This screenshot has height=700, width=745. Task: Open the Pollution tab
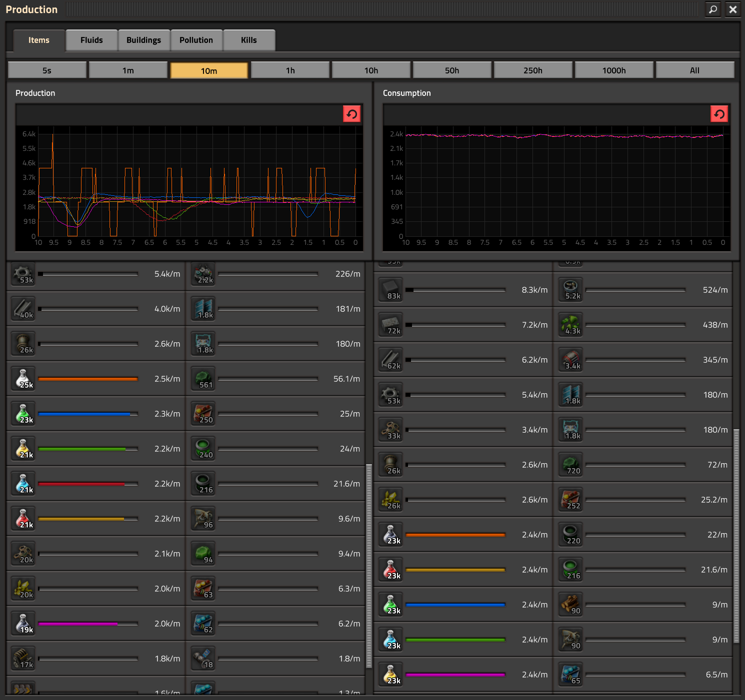point(196,40)
